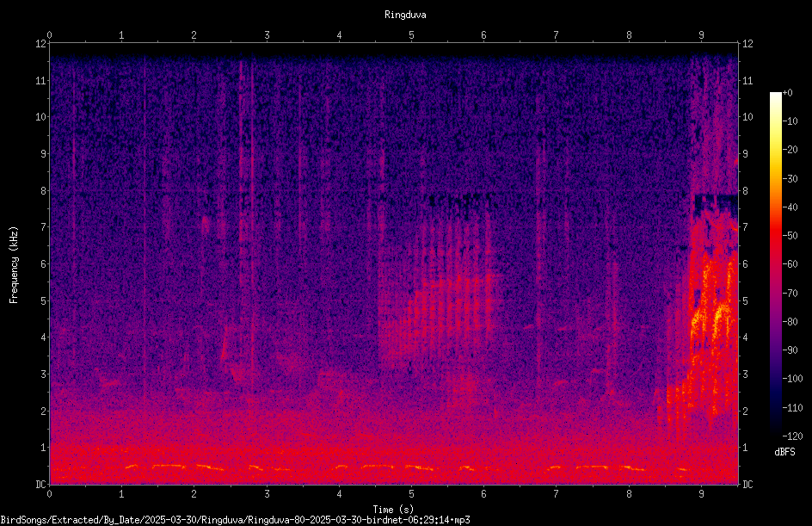Click the "-50" color scale value
Viewport: 812px width, 526px height.
pyautogui.click(x=790, y=236)
